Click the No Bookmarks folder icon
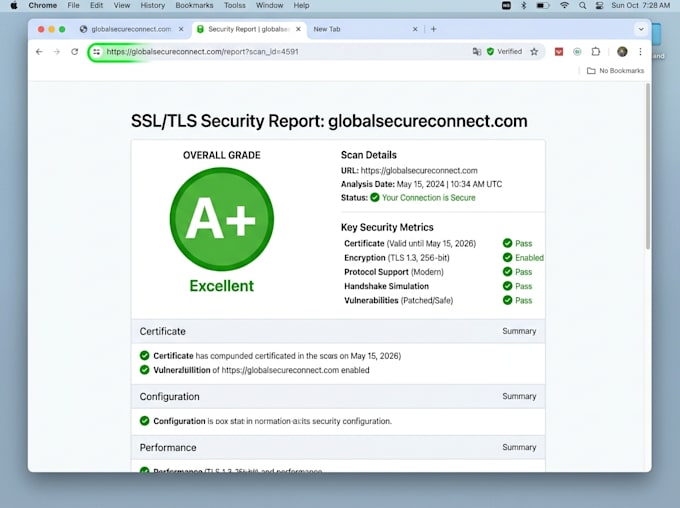 (x=591, y=71)
